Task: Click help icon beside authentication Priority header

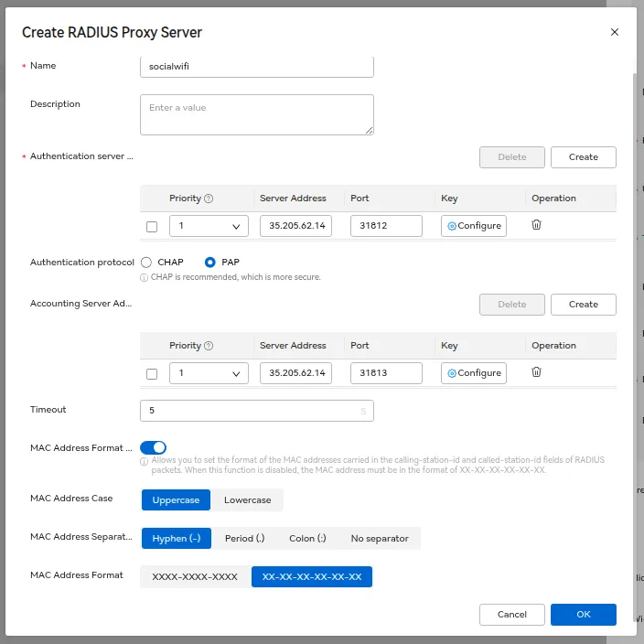Action: (x=209, y=199)
